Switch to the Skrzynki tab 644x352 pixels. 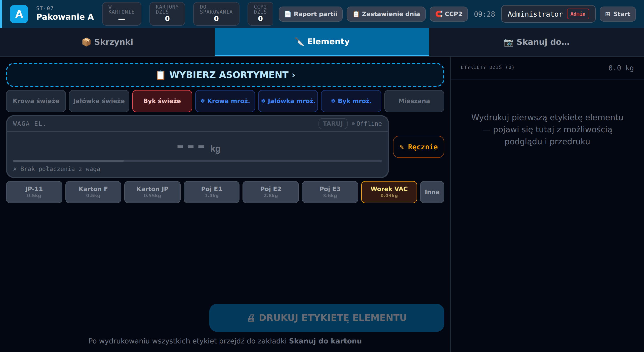[x=107, y=42]
